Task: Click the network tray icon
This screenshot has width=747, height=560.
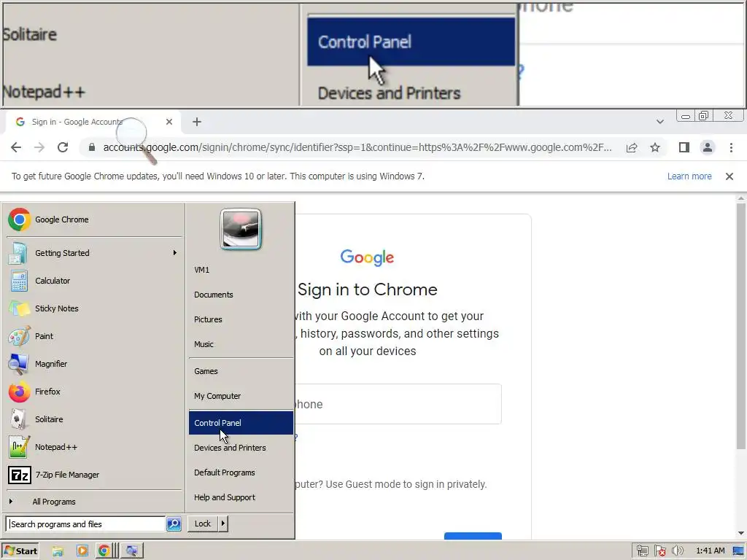Action: 642,551
